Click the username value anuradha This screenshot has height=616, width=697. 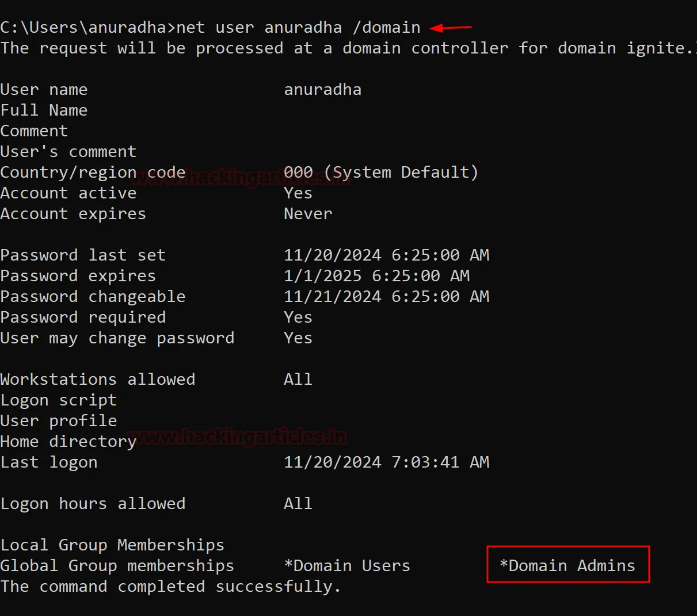tap(322, 89)
